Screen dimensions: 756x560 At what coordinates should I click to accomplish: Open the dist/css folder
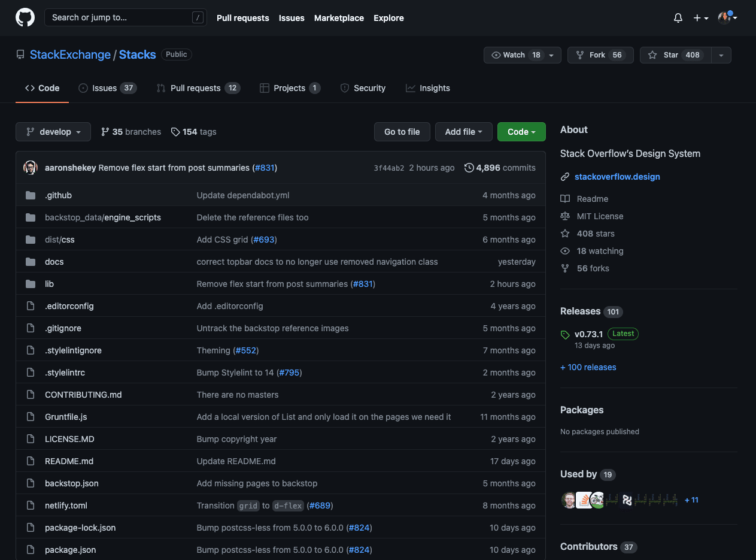60,240
